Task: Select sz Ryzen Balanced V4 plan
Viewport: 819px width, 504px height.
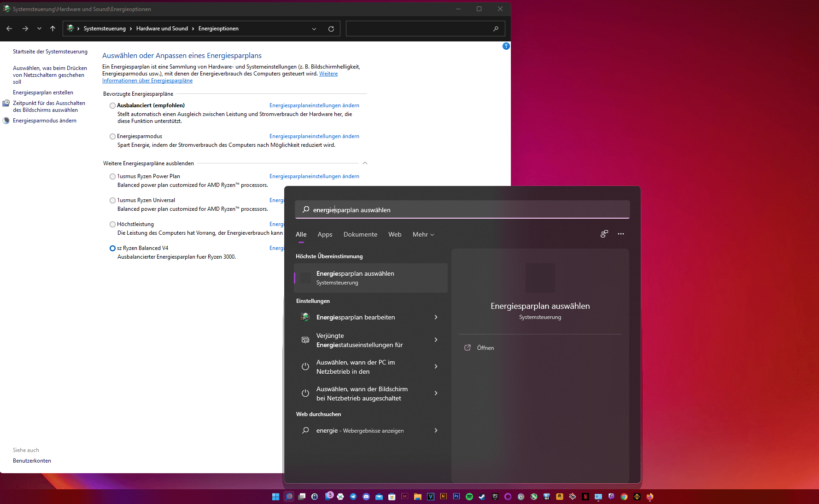Action: pyautogui.click(x=112, y=248)
